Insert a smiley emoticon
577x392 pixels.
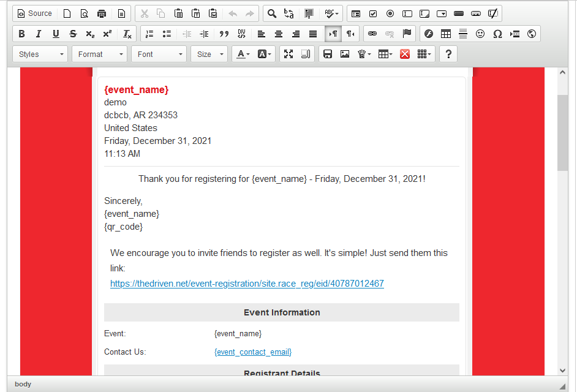pyautogui.click(x=480, y=34)
